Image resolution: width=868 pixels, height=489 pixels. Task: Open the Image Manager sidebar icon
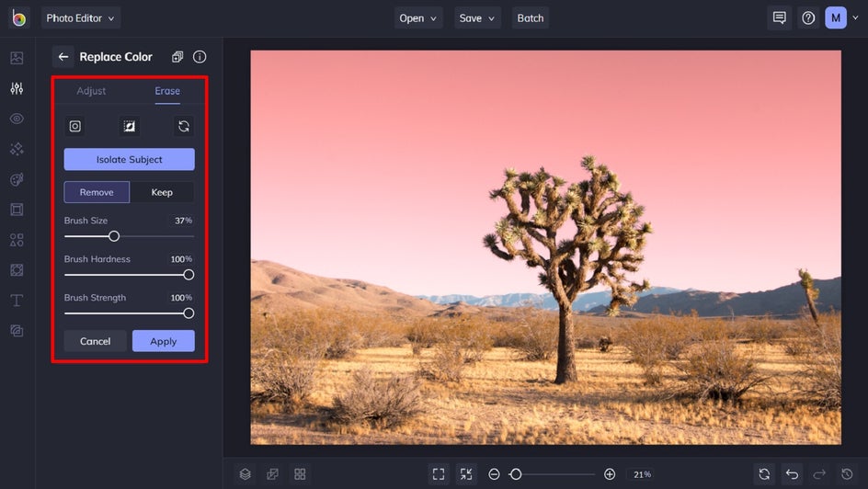17,58
